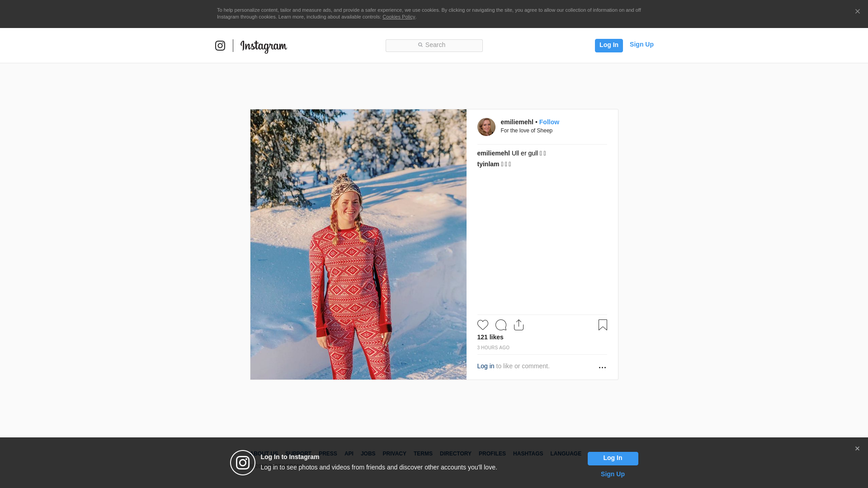Screen dimensions: 868x488
Task: Open the PRIVACY footer link
Action: coord(394,454)
